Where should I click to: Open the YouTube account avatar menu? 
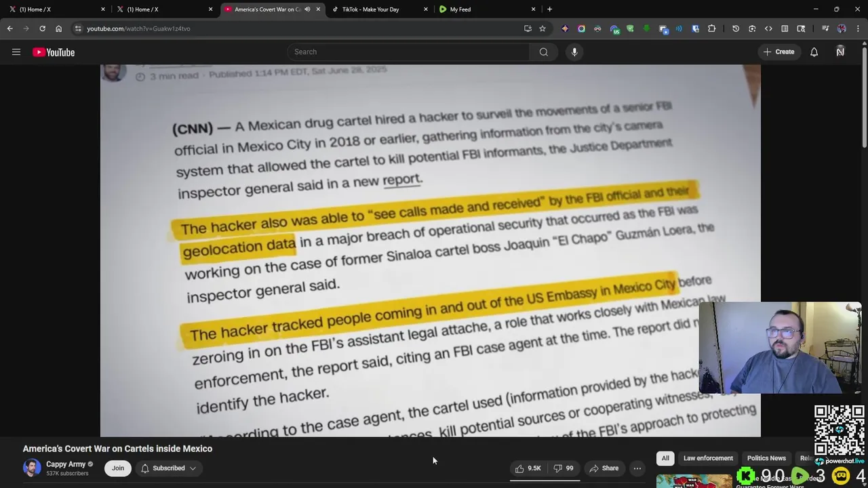click(x=840, y=52)
